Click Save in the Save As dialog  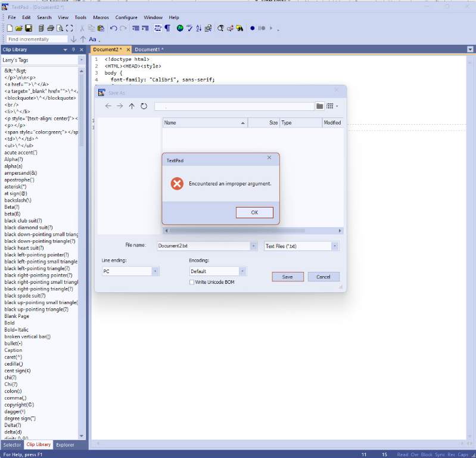tap(288, 277)
